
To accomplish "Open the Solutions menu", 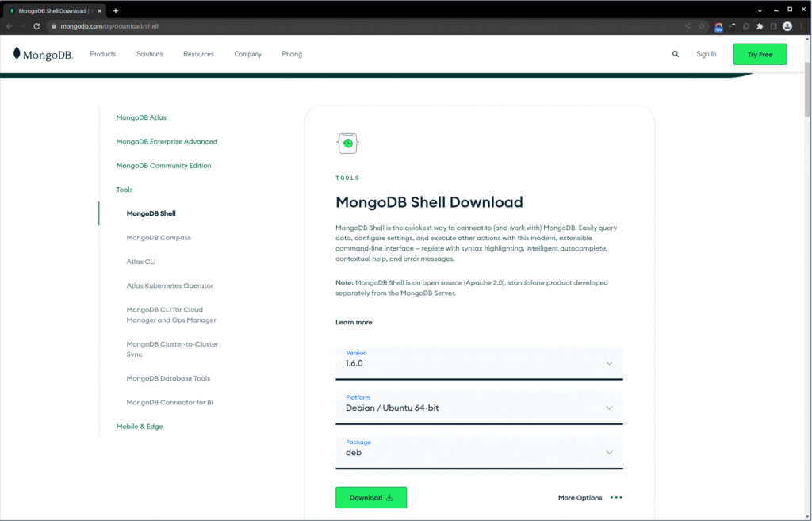I will coord(149,54).
